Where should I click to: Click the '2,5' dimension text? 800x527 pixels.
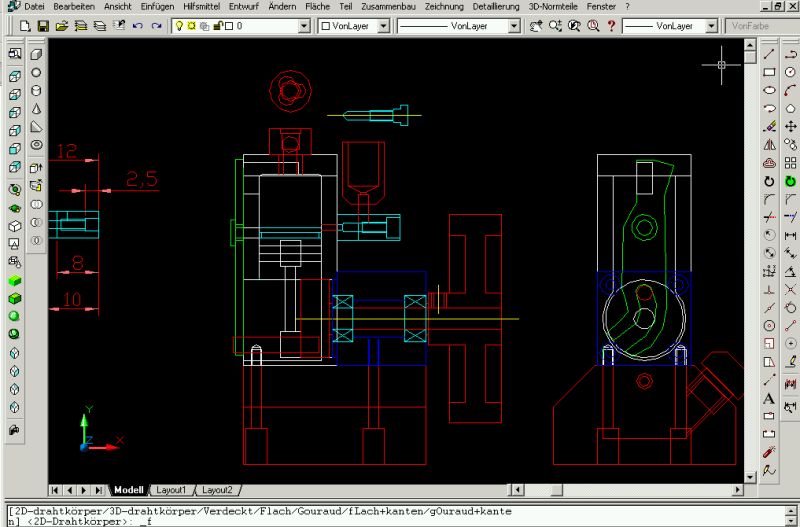[x=142, y=179]
